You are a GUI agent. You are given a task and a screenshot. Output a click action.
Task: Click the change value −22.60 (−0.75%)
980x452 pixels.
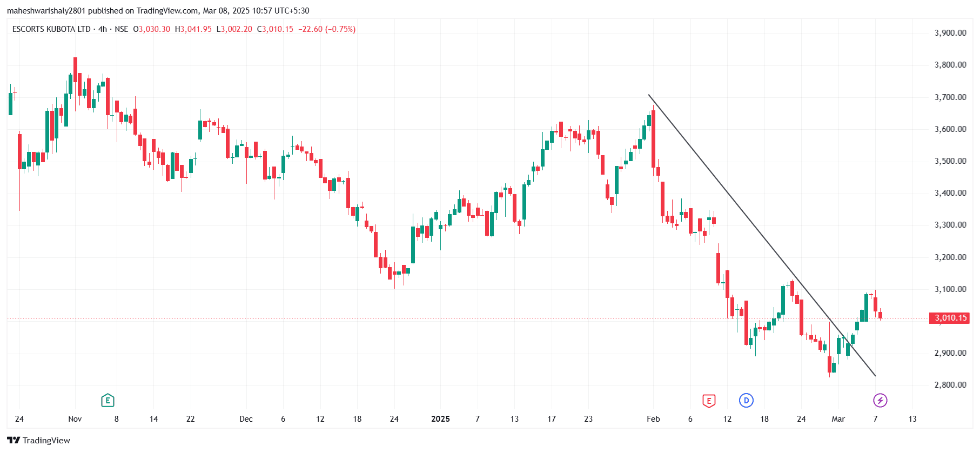pyautogui.click(x=327, y=29)
